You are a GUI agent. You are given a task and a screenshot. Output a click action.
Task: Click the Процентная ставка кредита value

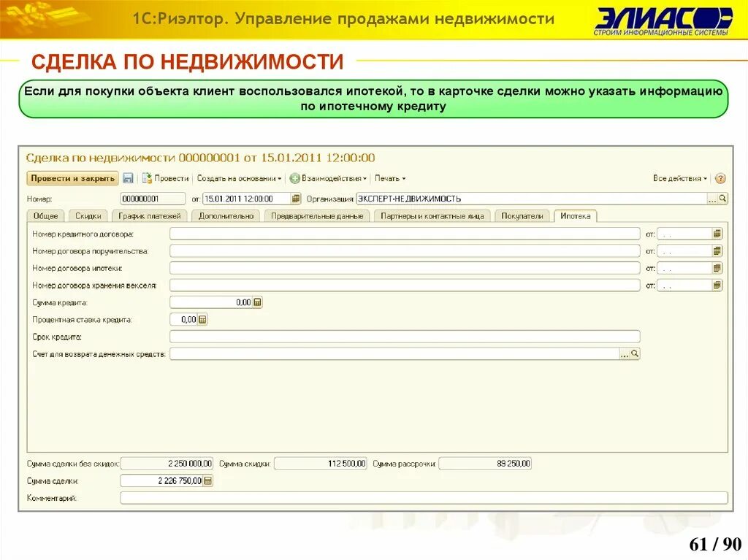(x=183, y=320)
